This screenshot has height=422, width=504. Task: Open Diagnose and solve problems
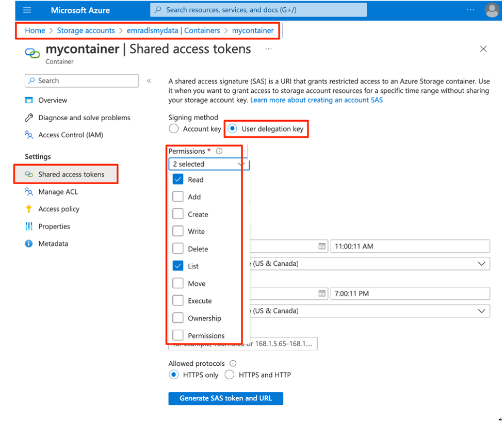(84, 118)
